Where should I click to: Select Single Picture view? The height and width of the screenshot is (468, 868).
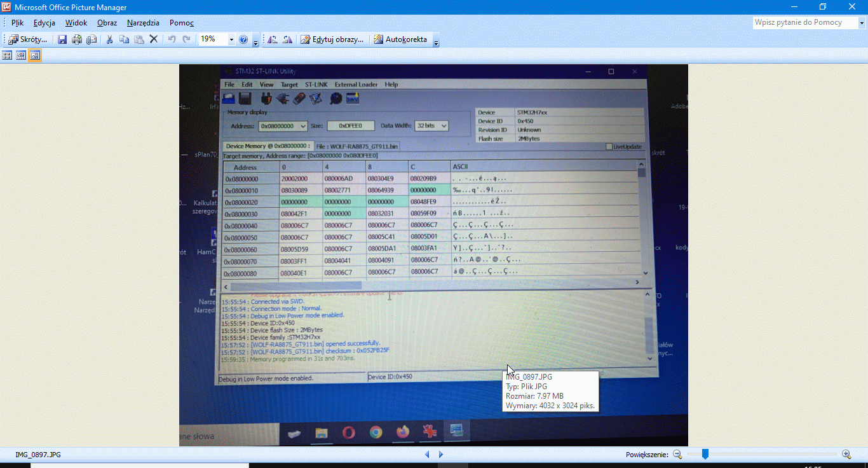click(x=35, y=55)
